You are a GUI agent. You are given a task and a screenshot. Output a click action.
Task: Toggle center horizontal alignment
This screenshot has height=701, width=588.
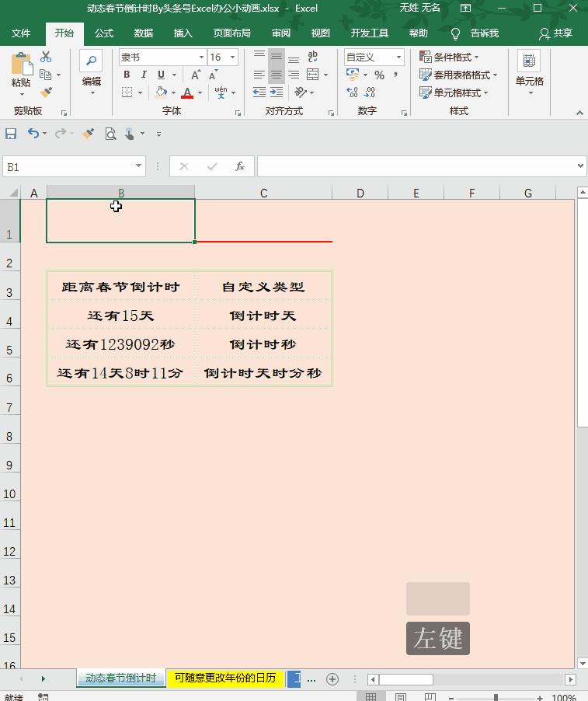(277, 75)
